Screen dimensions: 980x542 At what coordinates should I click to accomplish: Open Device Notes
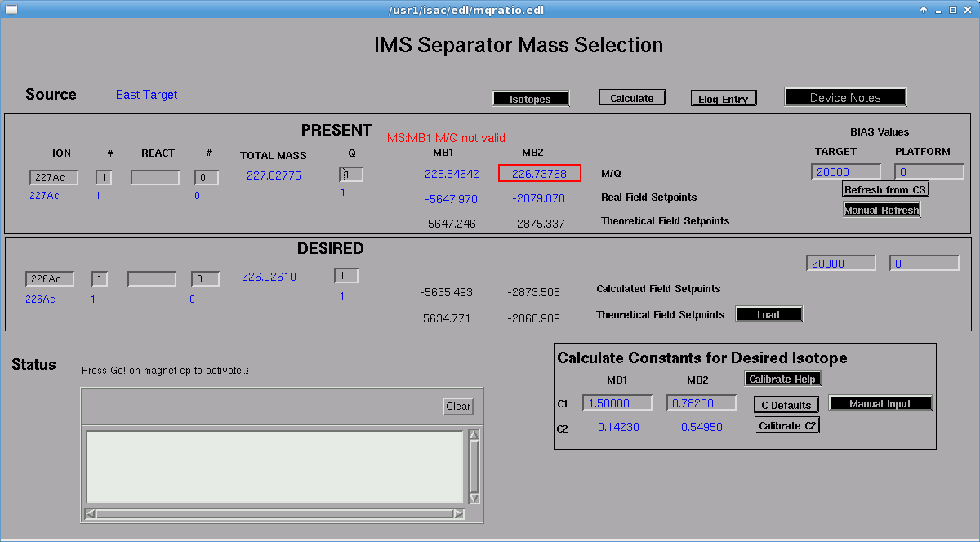coord(845,97)
